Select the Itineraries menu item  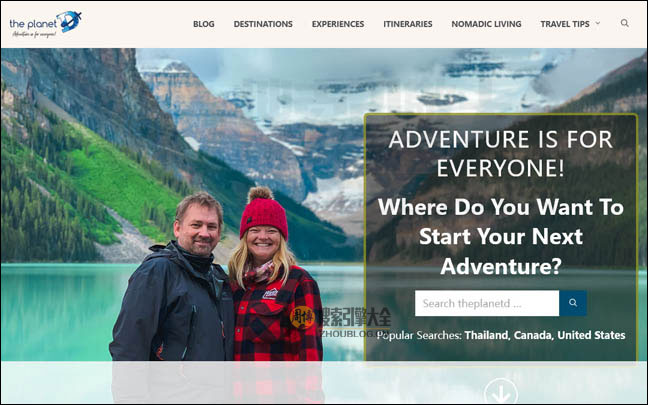(407, 24)
